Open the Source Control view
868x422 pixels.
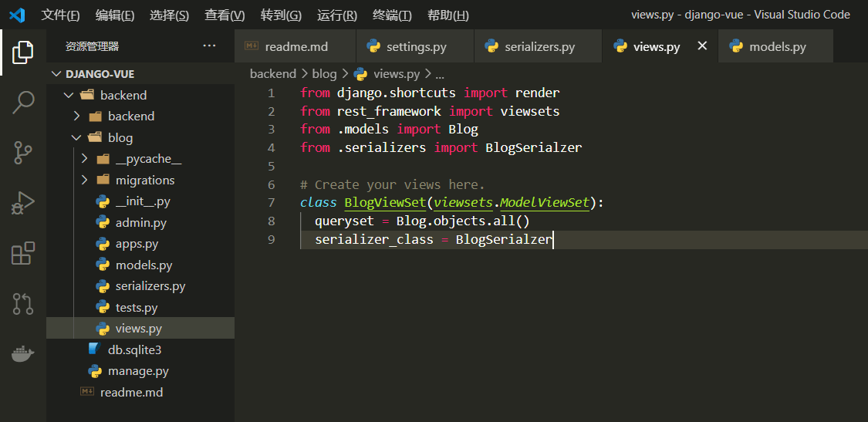point(22,153)
